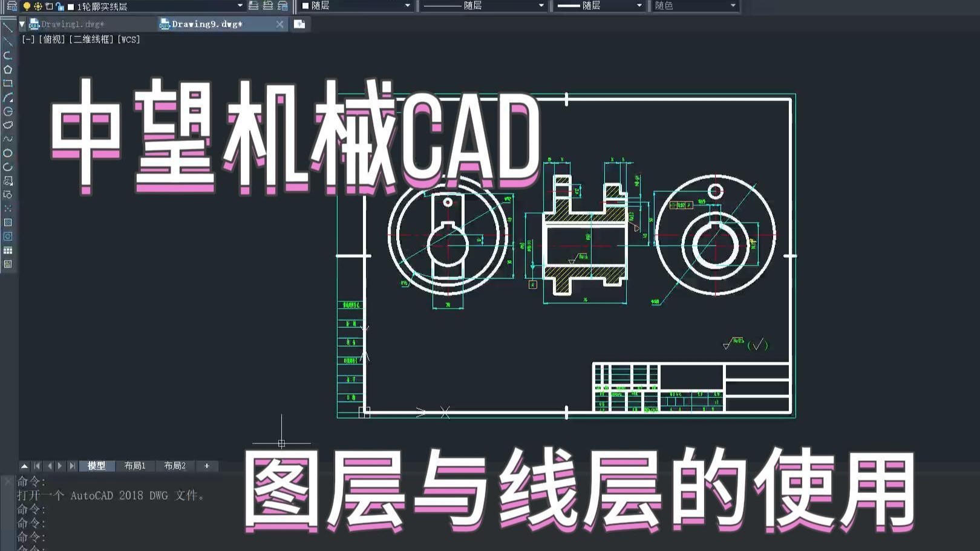Viewport: 980px width, 551px height.
Task: Switch to the 模型 tab
Action: pyautogui.click(x=97, y=466)
